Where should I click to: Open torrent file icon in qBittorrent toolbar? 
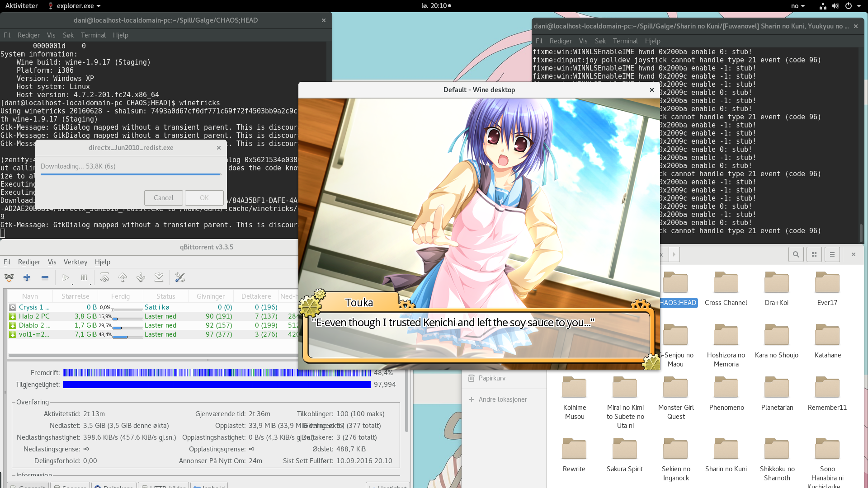(9, 277)
